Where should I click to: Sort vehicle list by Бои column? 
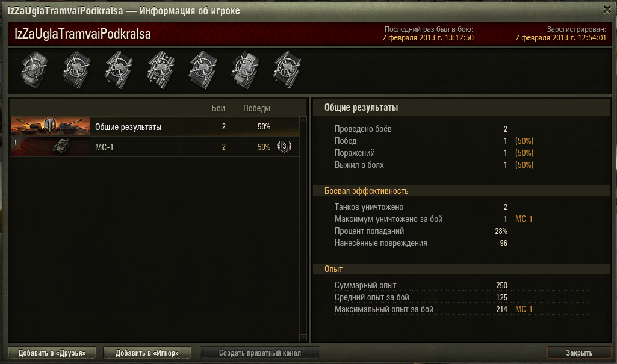tap(219, 108)
